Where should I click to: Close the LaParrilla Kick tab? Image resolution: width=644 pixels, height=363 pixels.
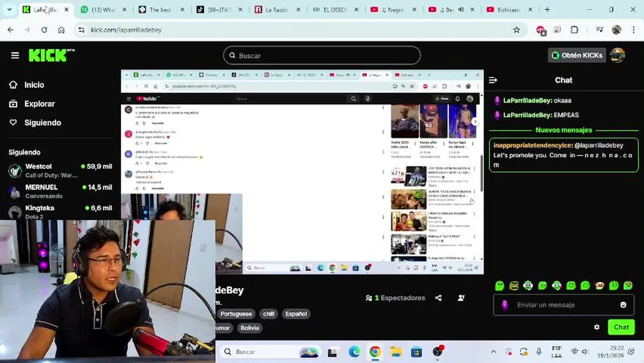click(66, 10)
